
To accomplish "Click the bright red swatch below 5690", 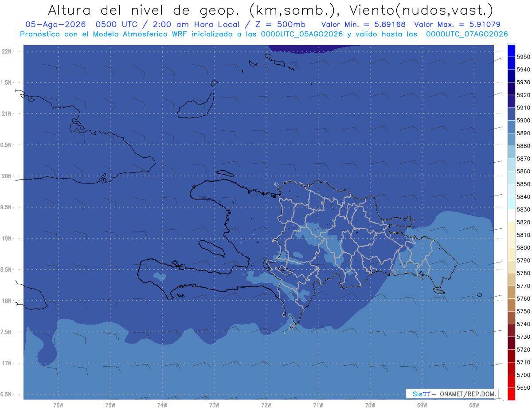I will (x=511, y=394).
